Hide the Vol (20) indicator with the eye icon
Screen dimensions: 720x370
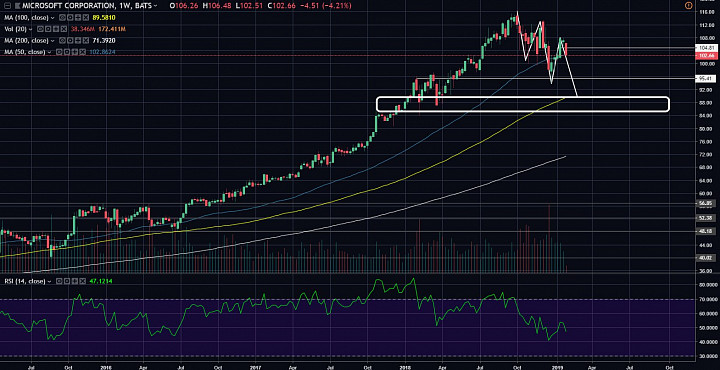40,29
